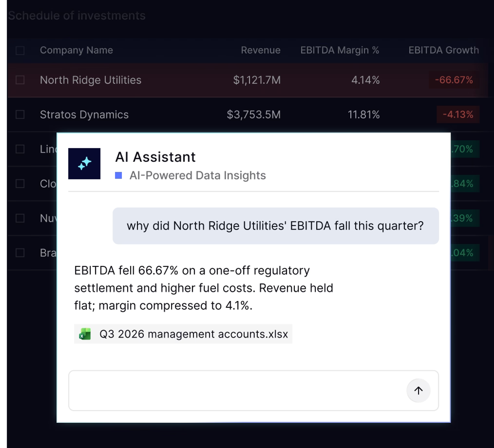Tick the checkbox of the row starting with Clo
The width and height of the screenshot is (494, 448).
20,183
